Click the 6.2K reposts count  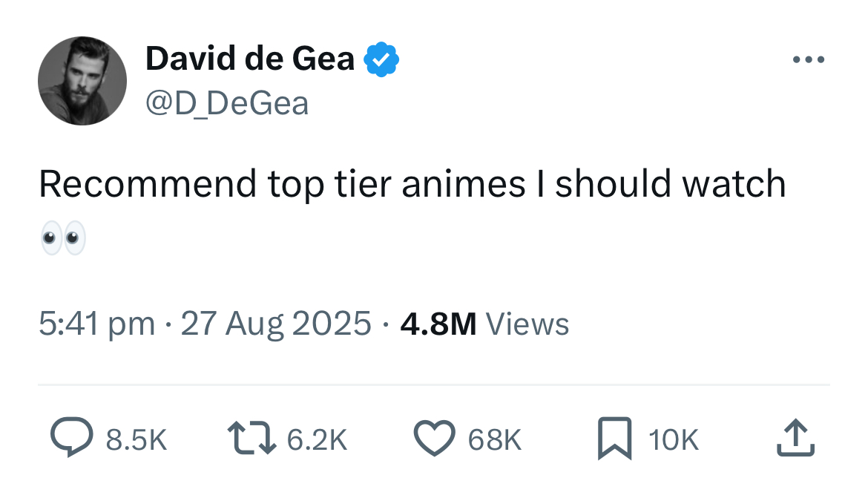click(x=317, y=440)
